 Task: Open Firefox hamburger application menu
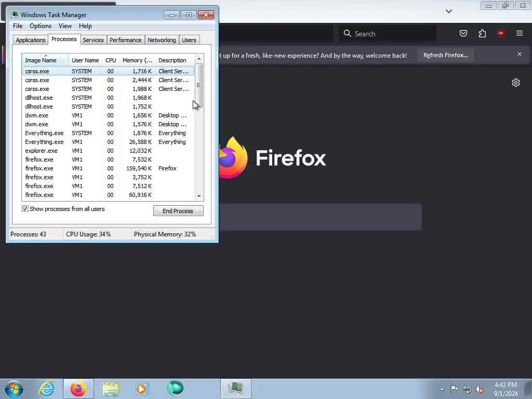point(520,33)
